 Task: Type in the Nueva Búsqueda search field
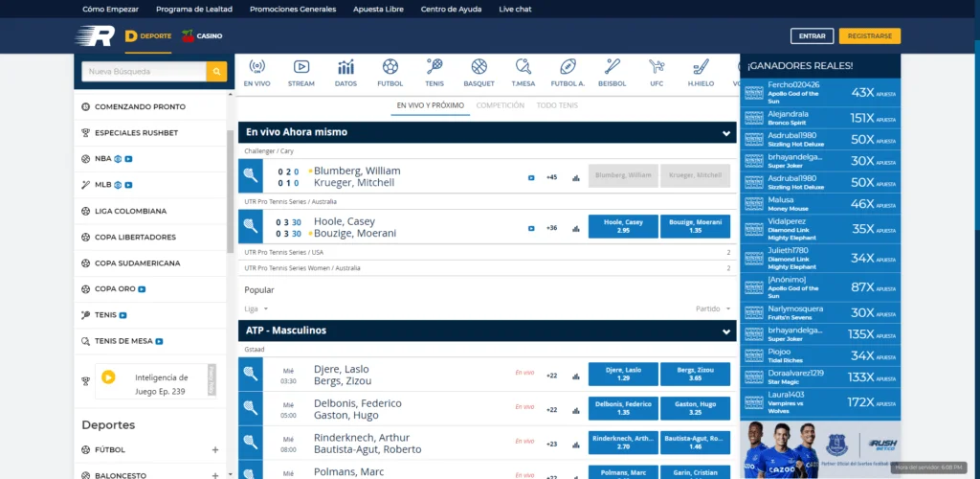[x=144, y=71]
